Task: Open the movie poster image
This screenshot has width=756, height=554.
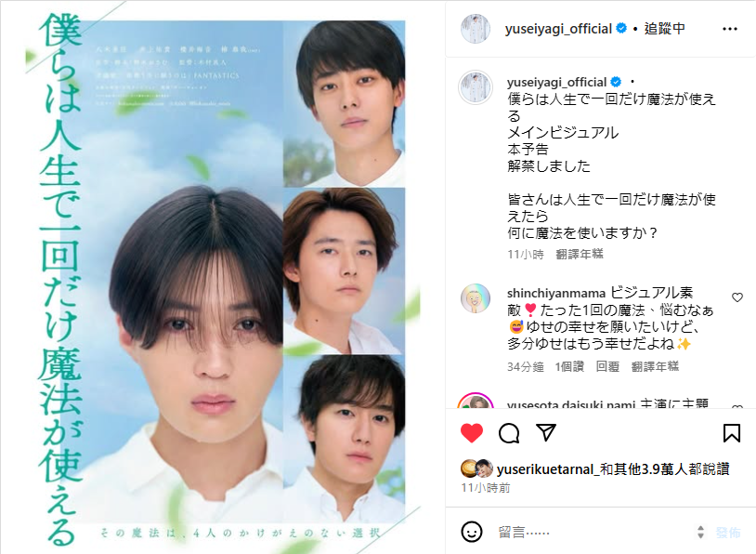Action: 222,277
